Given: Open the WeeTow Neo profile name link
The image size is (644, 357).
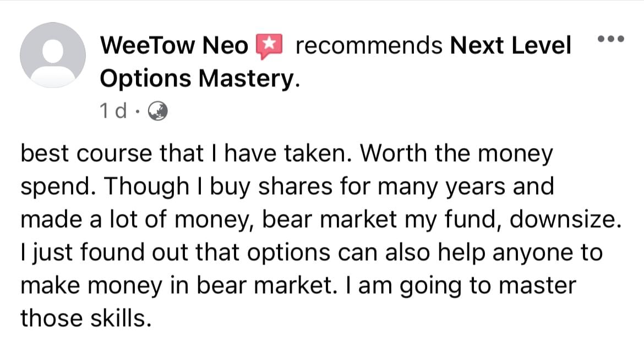Looking at the screenshot, I should pos(174,46).
